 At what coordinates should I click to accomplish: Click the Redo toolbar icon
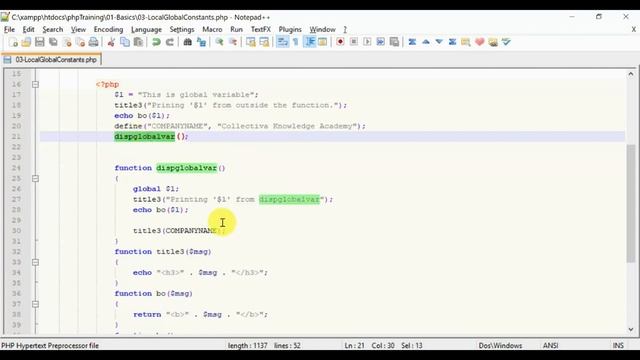(x=170, y=42)
